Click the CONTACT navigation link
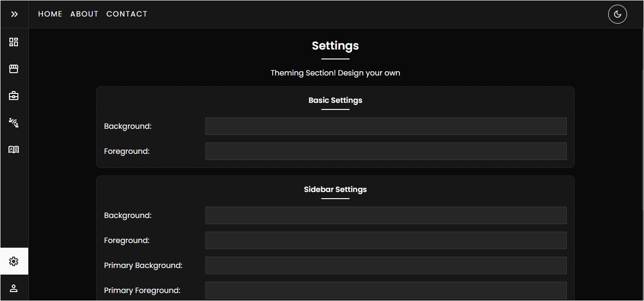Image resolution: width=644 pixels, height=301 pixels. coord(127,14)
